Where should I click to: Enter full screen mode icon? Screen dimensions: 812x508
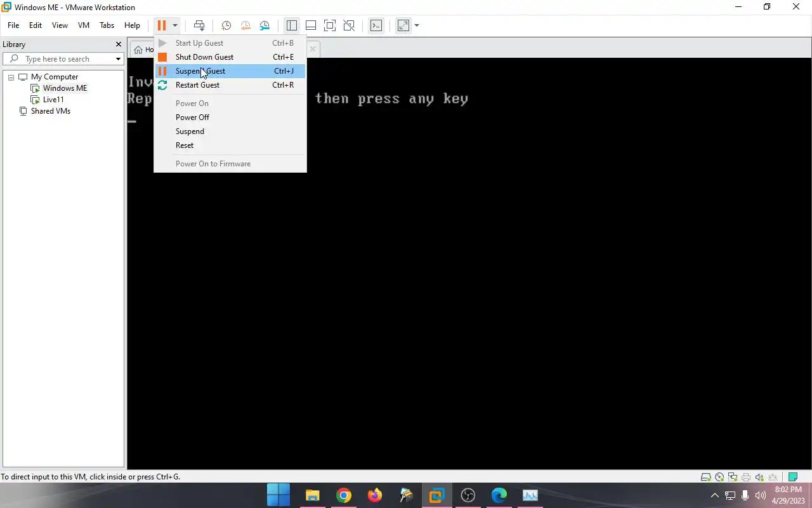(330, 25)
